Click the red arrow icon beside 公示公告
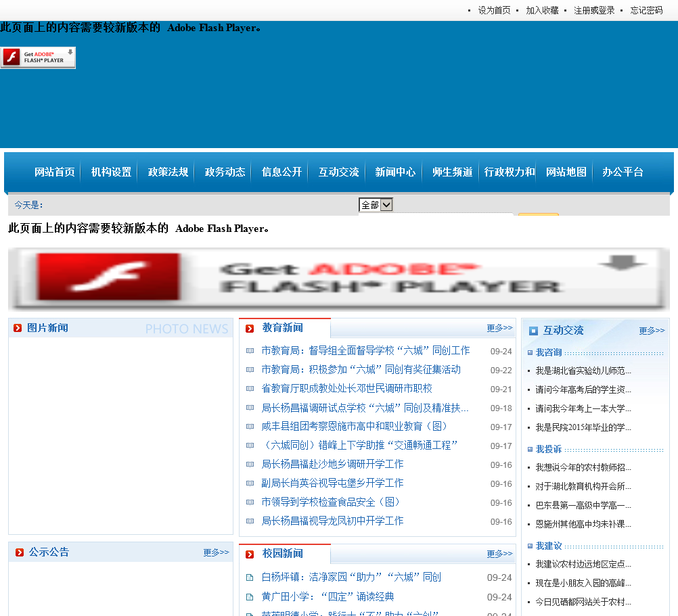This screenshot has width=678, height=616. pos(20,552)
